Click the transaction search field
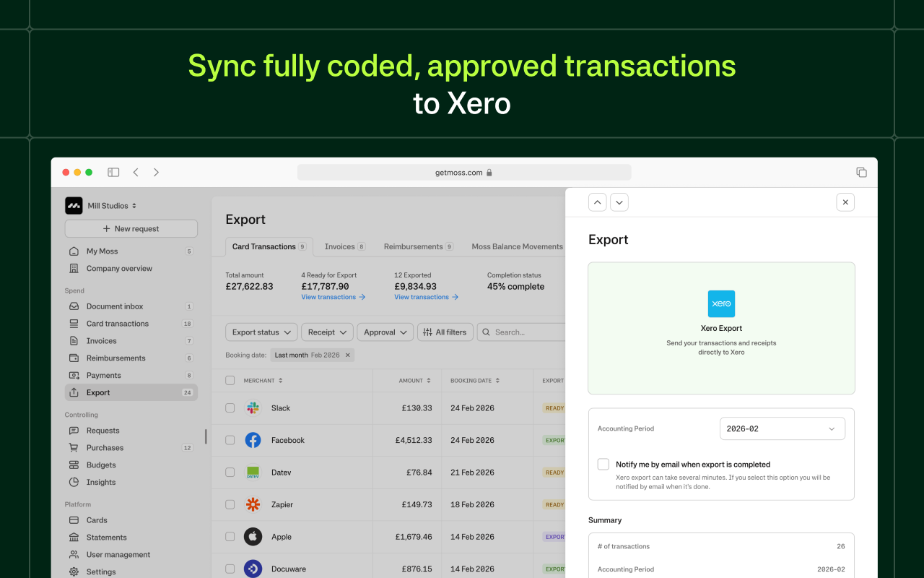Image resolution: width=924 pixels, height=578 pixels. click(521, 332)
